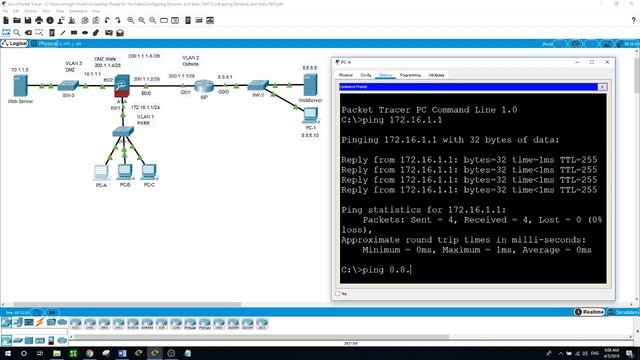
Task: Select the Draw Freeform tool
Action: point(96,32)
